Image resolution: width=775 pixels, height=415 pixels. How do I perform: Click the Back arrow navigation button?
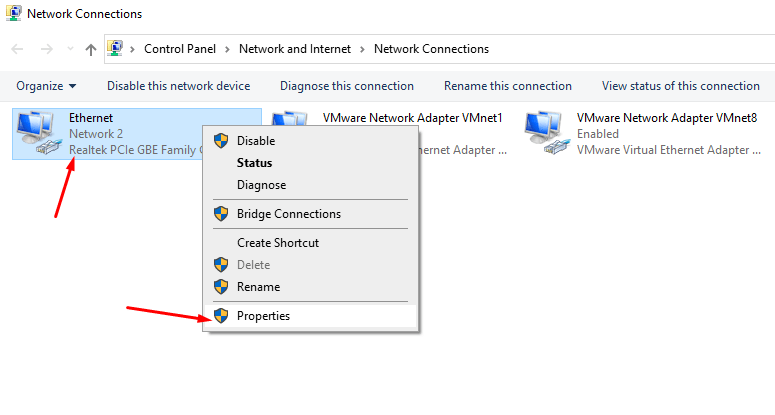(x=17, y=48)
